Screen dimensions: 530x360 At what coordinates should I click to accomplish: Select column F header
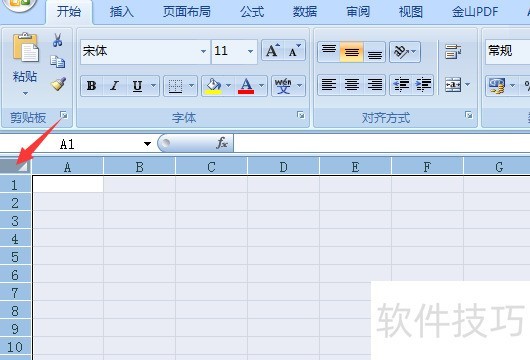[427, 166]
